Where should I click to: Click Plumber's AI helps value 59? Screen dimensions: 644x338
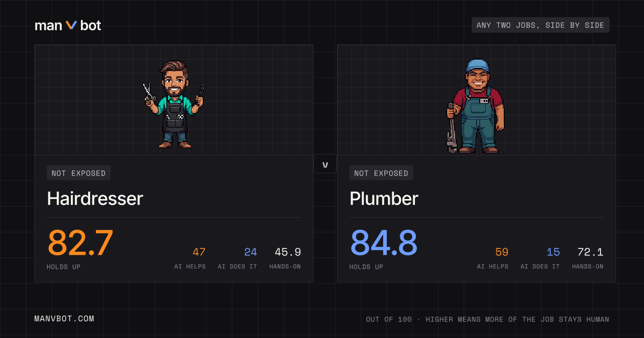pos(502,252)
